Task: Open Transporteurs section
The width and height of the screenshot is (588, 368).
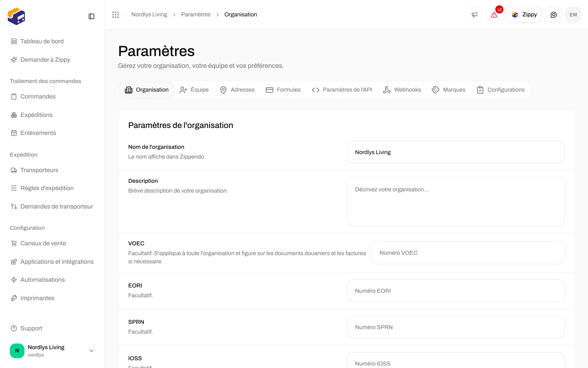Action: pos(52,170)
